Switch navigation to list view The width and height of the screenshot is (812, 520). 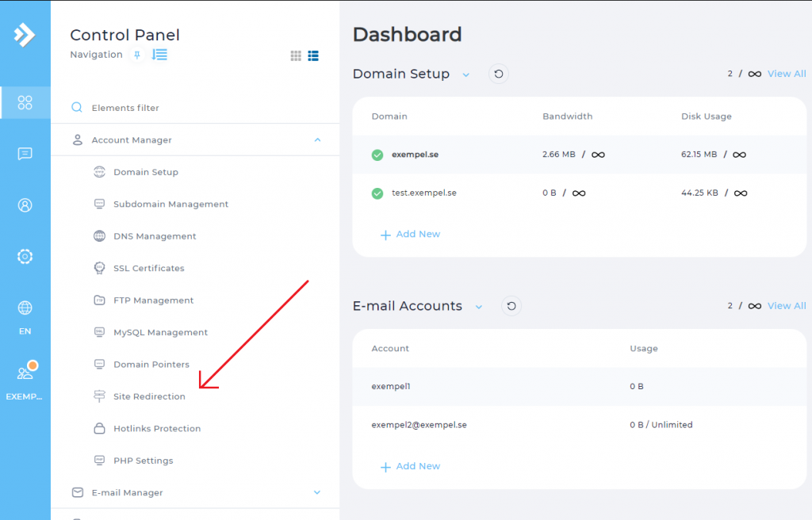pyautogui.click(x=313, y=56)
